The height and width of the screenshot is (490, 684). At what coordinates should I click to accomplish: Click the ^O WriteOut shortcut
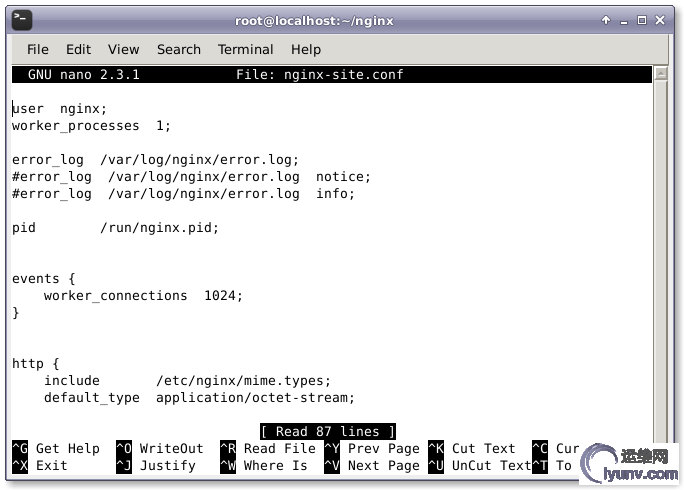[x=160, y=449]
